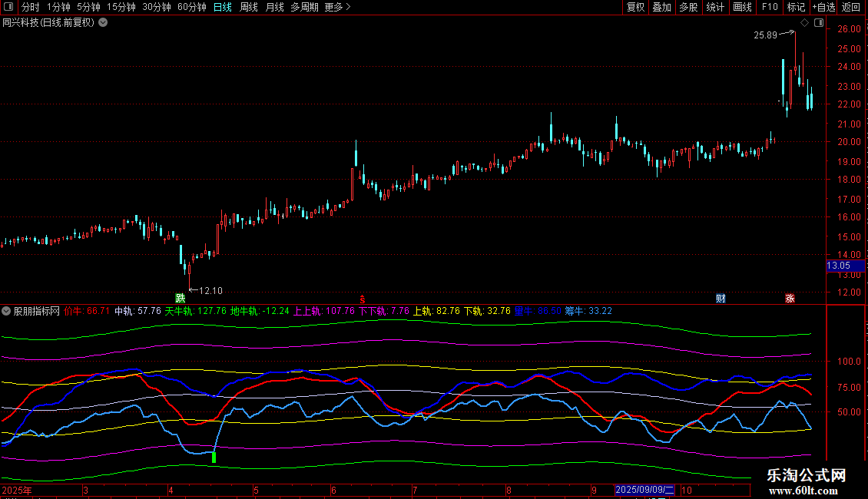Image resolution: width=868 pixels, height=499 pixels.
Task: Click the 叠加 overlay tool
Action: tap(661, 7)
